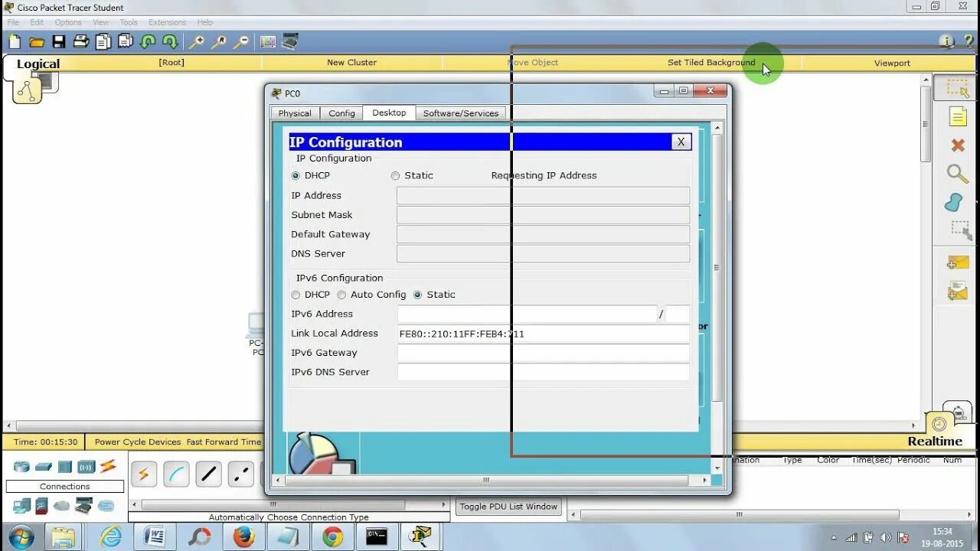Close IP Configuration with X button
The image size is (980, 551).
[x=681, y=142]
